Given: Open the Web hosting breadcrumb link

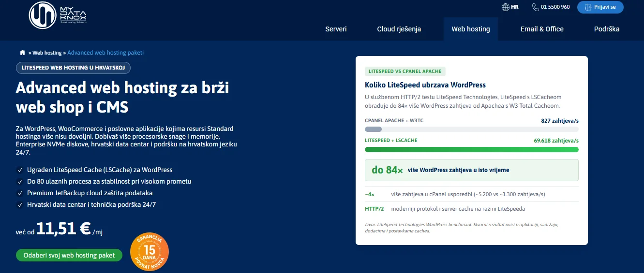Looking at the screenshot, I should point(47,53).
